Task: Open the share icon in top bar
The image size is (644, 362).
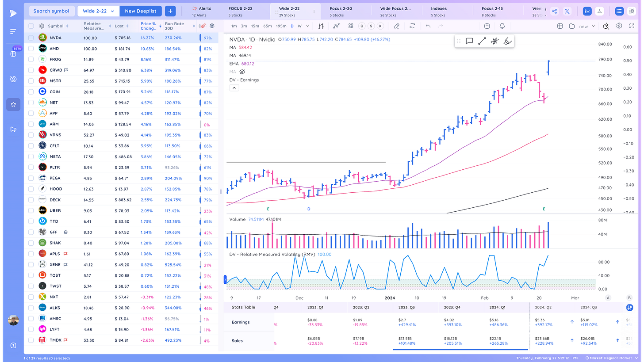Action: [555, 11]
